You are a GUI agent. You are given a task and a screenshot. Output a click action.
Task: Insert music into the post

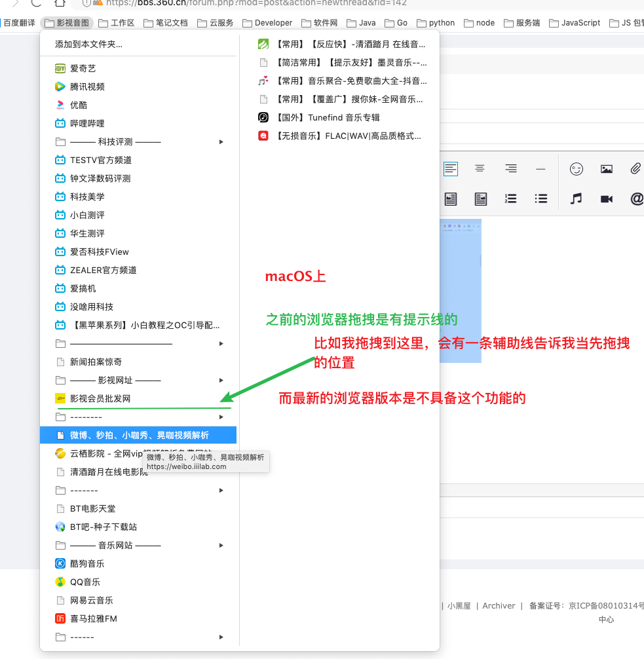tap(577, 198)
